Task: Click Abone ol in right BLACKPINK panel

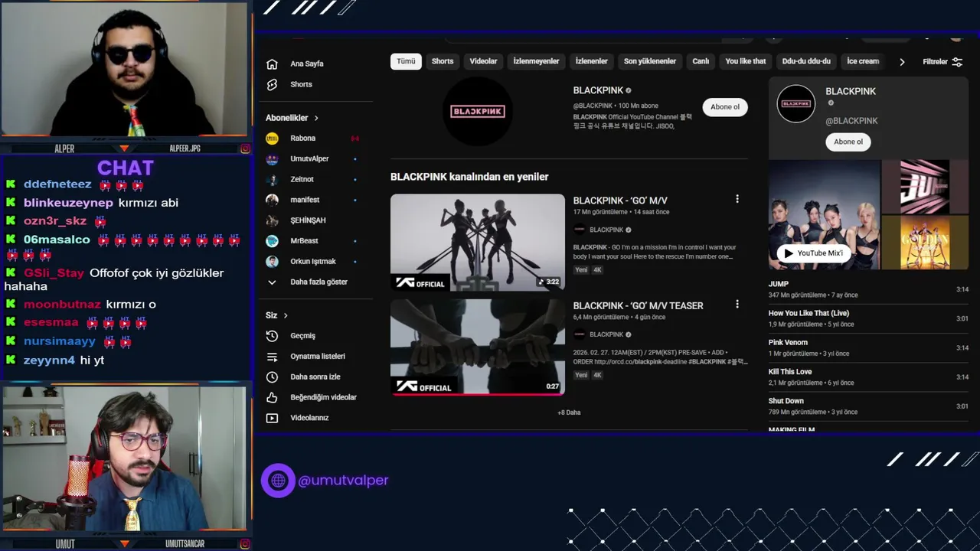Action: click(848, 142)
